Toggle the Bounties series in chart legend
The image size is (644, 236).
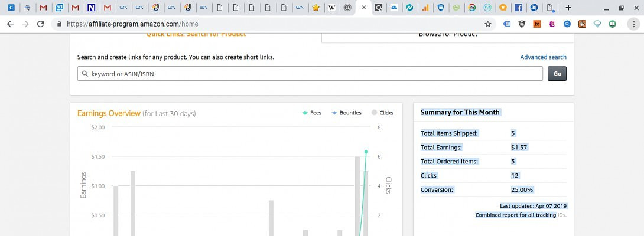coord(346,113)
